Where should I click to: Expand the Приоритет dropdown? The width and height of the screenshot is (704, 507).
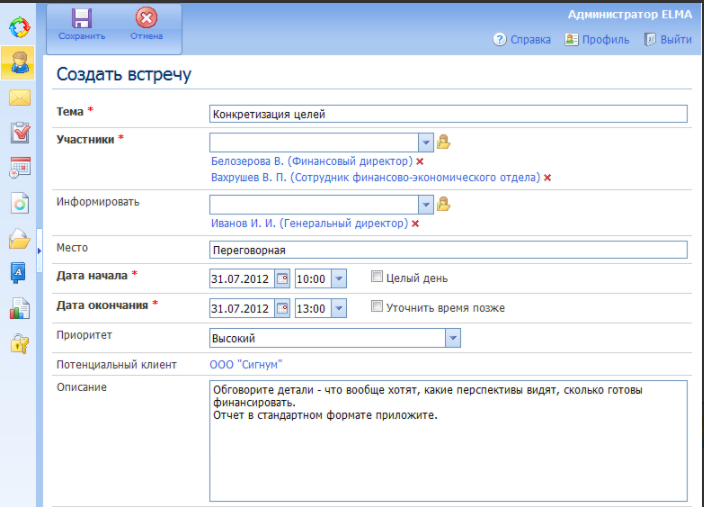[x=452, y=339]
